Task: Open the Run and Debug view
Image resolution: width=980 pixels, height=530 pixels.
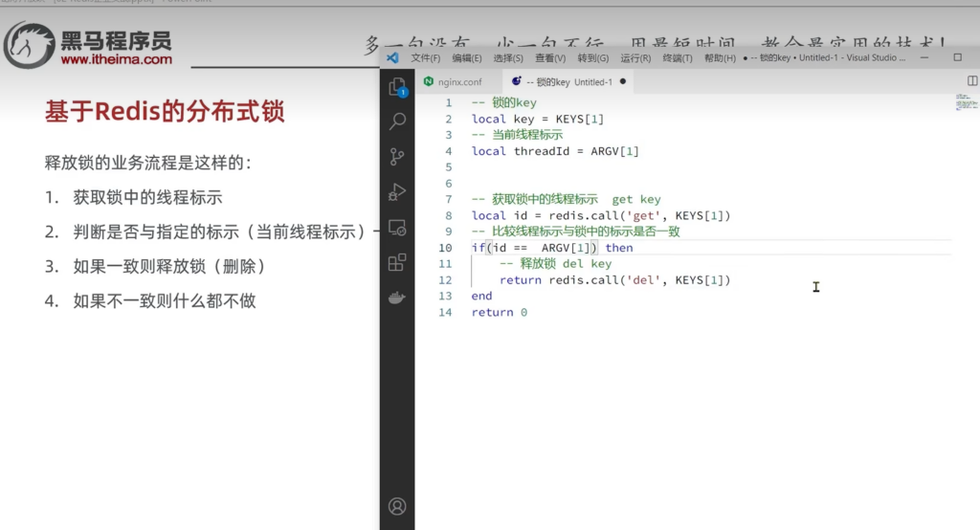Action: point(397,192)
